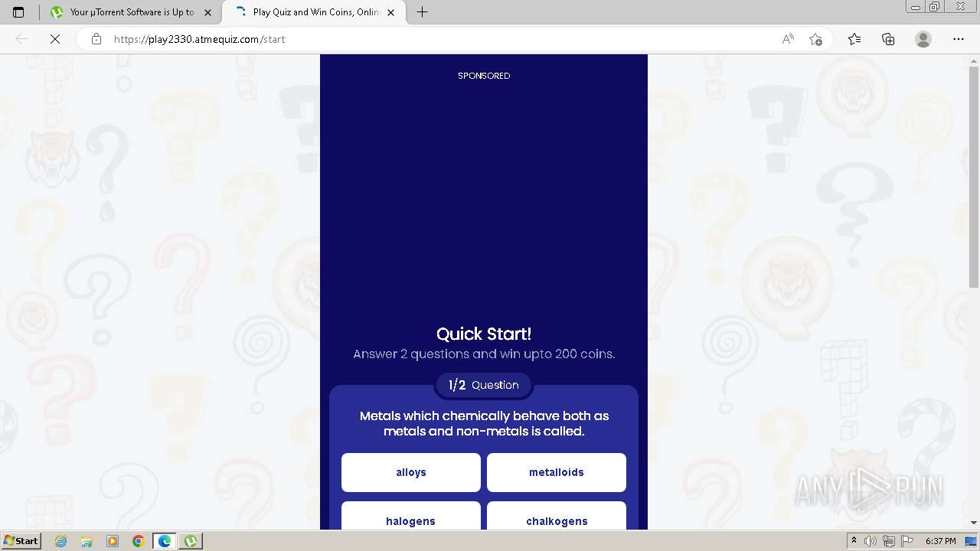
Task: Open File Explorer from taskbar
Action: [87, 541]
